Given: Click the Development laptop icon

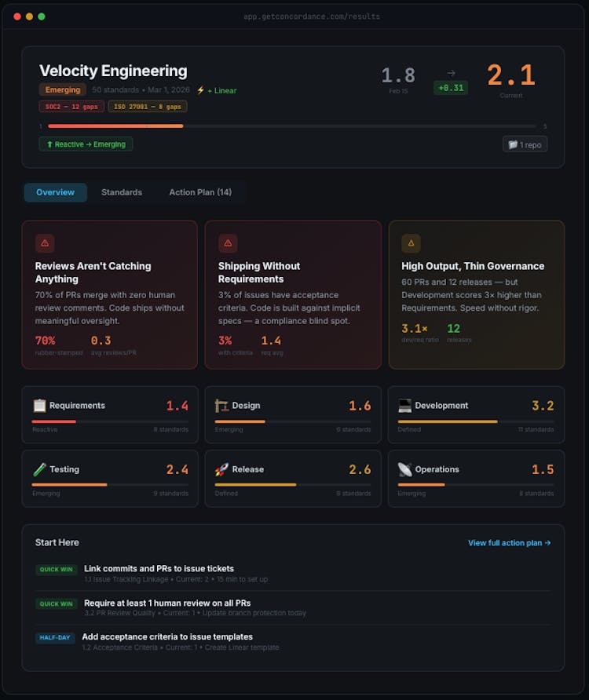Looking at the screenshot, I should 404,406.
